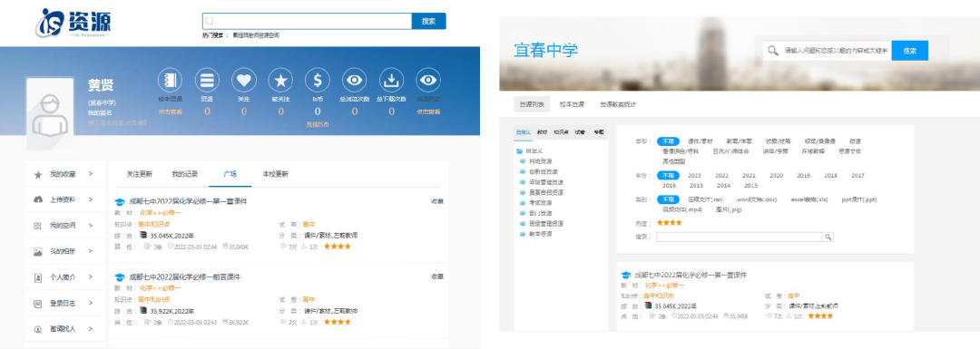Image resolution: width=980 pixels, height=349 pixels.
Task: Select the 不限 option in year row
Action: coord(668,176)
